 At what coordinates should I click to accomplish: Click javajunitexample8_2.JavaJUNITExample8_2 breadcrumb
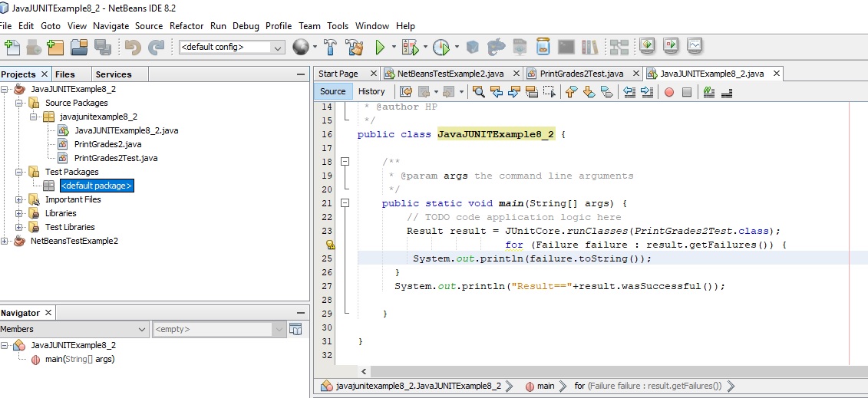click(x=418, y=386)
